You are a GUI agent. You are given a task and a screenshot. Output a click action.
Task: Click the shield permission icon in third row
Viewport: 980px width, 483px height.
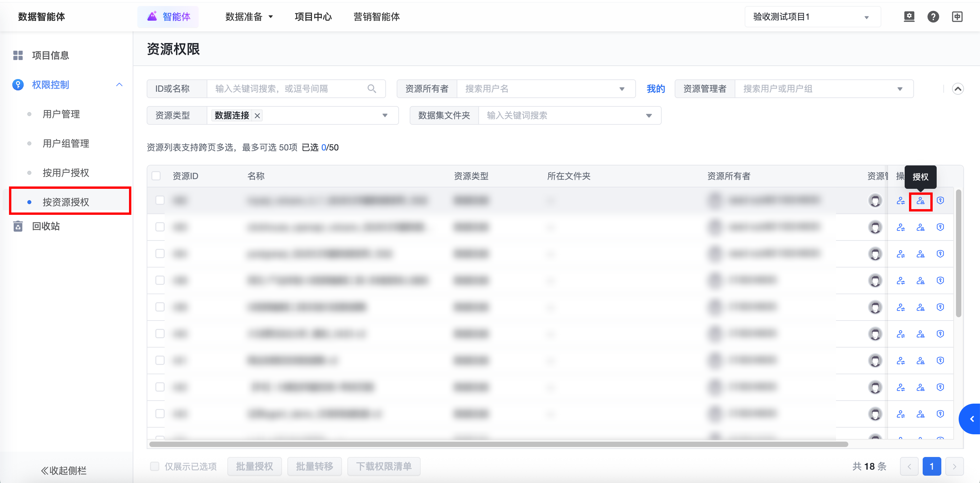[940, 254]
